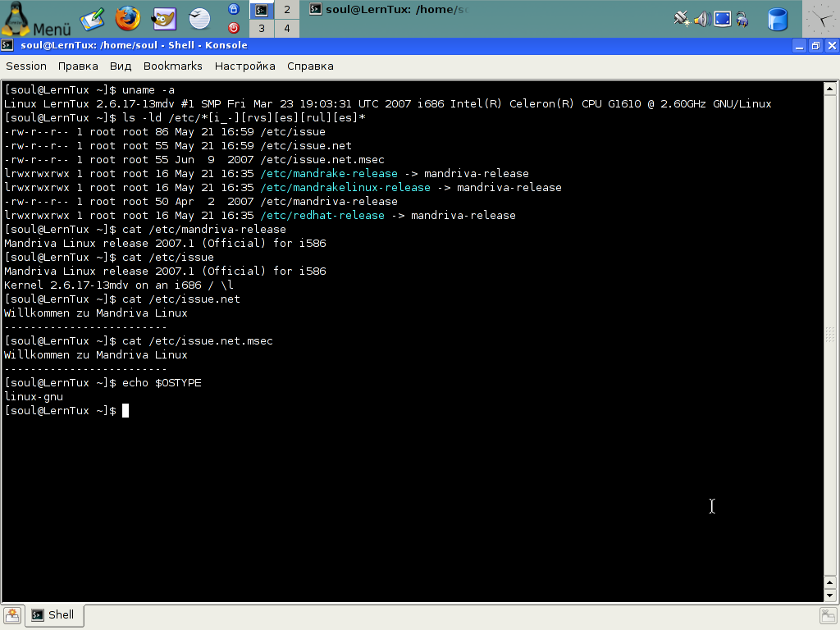Image resolution: width=840 pixels, height=630 pixels.
Task: Select the Shell session tab
Action: (x=53, y=615)
